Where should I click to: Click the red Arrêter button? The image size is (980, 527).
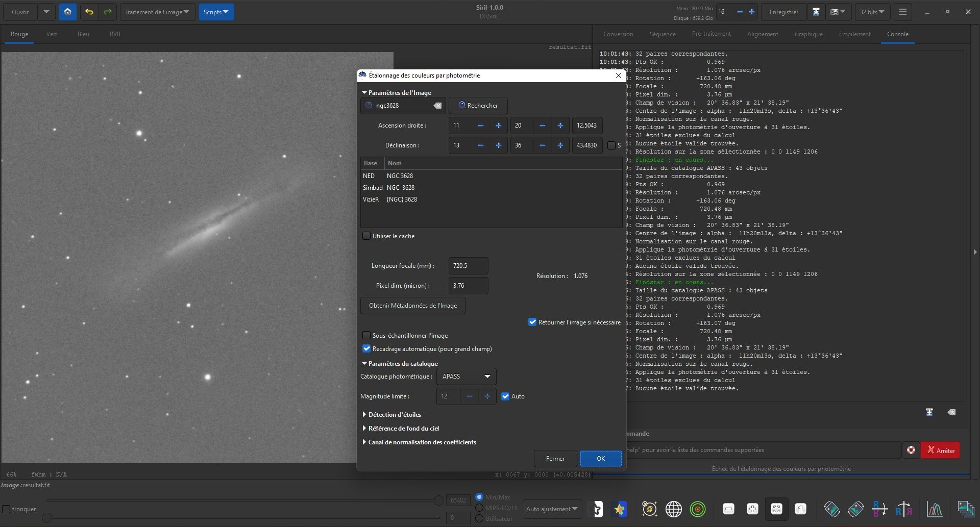pos(940,450)
